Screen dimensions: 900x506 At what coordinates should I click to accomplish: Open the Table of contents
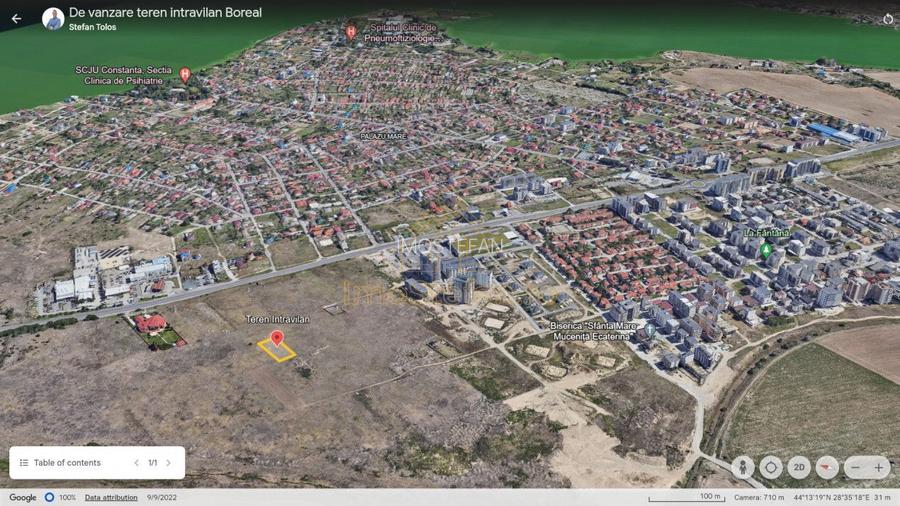click(60, 463)
